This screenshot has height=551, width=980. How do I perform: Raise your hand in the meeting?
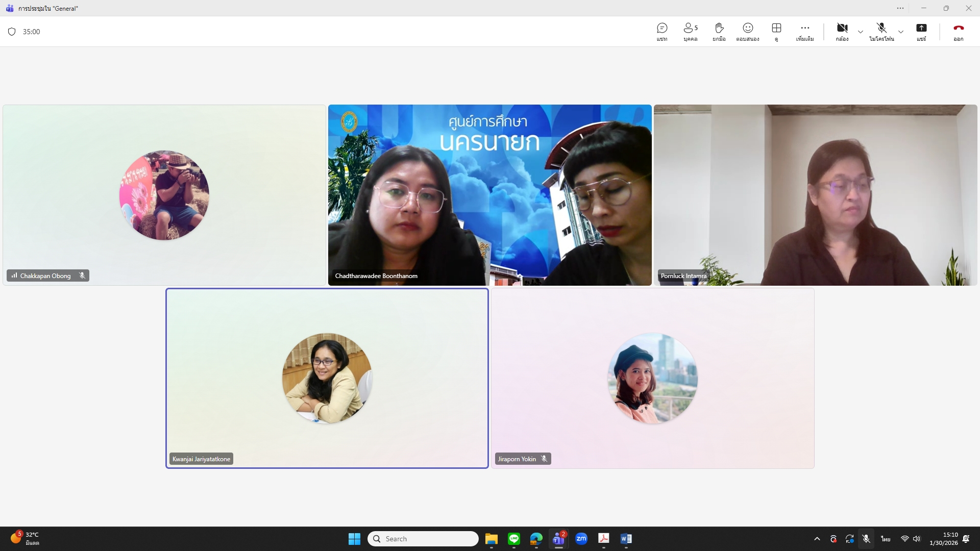click(719, 32)
